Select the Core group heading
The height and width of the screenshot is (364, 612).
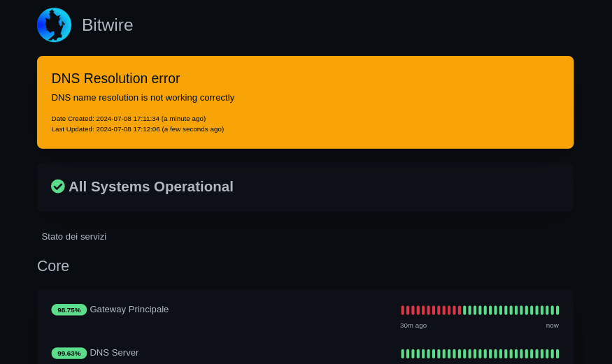point(53,265)
